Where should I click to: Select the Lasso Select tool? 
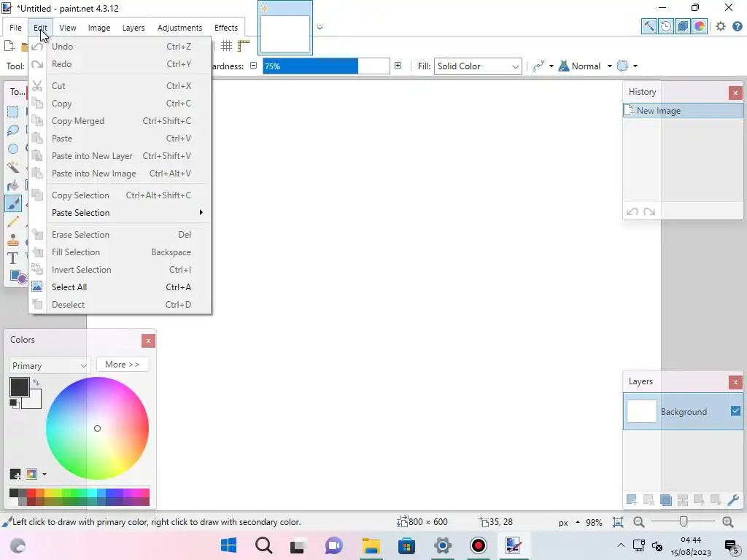[13, 130]
